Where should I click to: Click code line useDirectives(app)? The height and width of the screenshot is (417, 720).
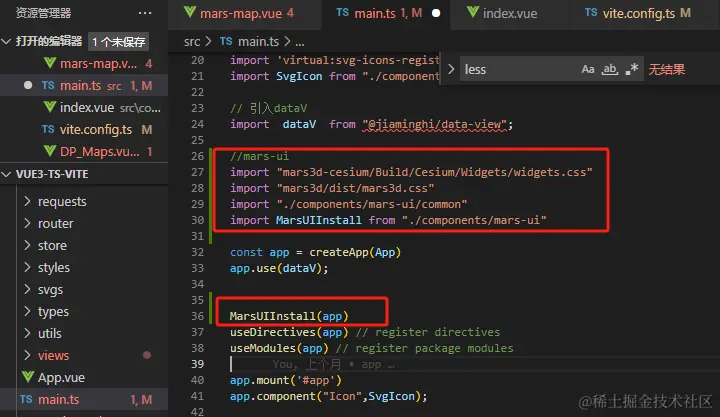click(x=365, y=332)
